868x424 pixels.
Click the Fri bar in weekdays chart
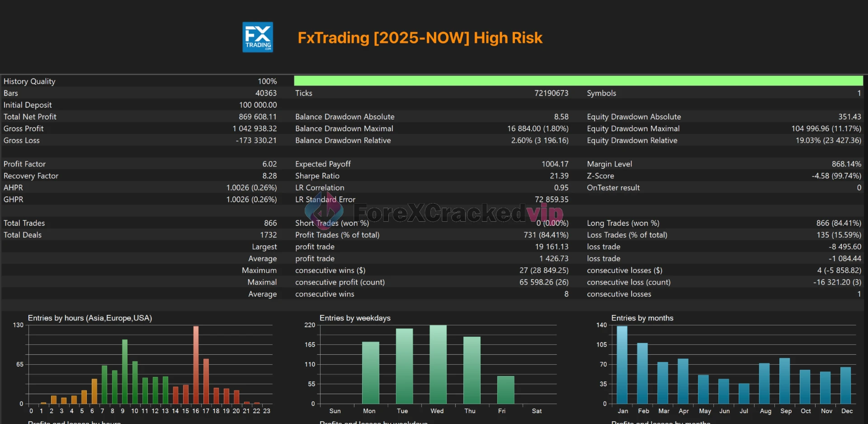coord(505,390)
